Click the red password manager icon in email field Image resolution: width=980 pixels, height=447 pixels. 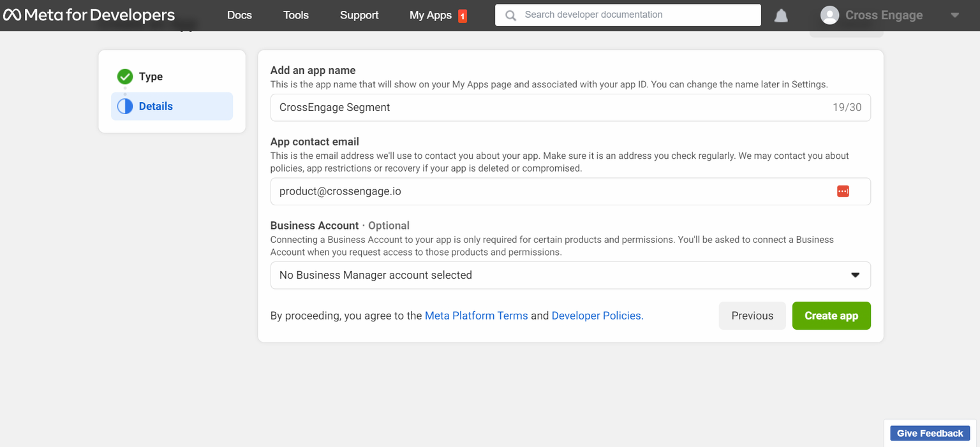coord(843,191)
